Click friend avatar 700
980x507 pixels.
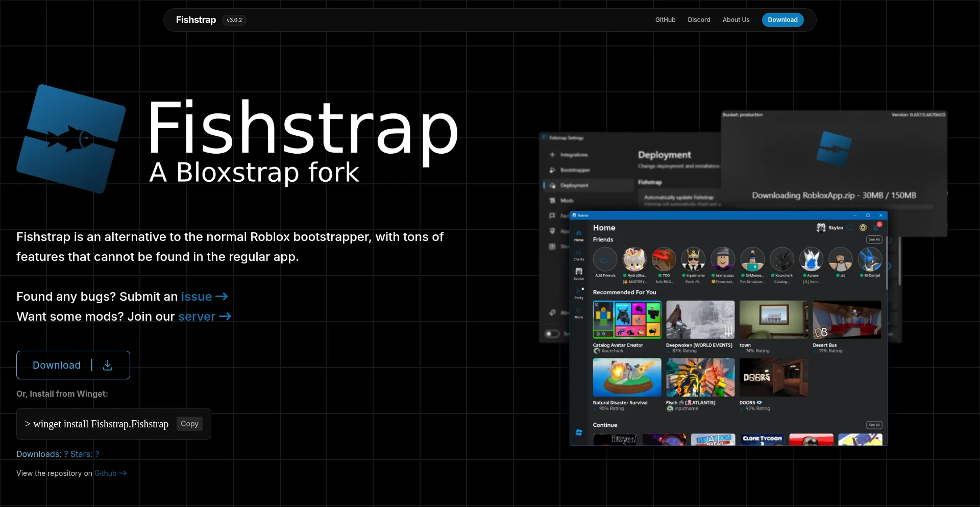pyautogui.click(x=664, y=259)
